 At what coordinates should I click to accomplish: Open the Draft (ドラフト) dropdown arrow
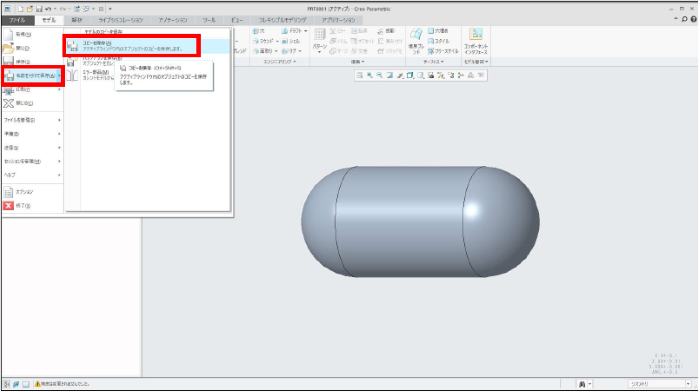[x=306, y=31]
